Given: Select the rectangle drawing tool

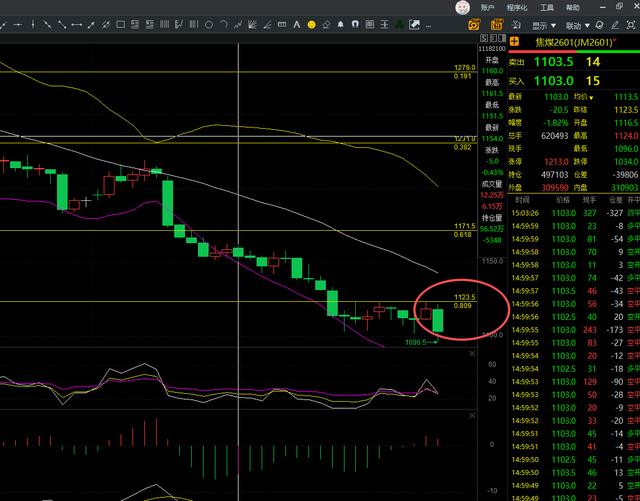Looking at the screenshot, I should [x=120, y=25].
